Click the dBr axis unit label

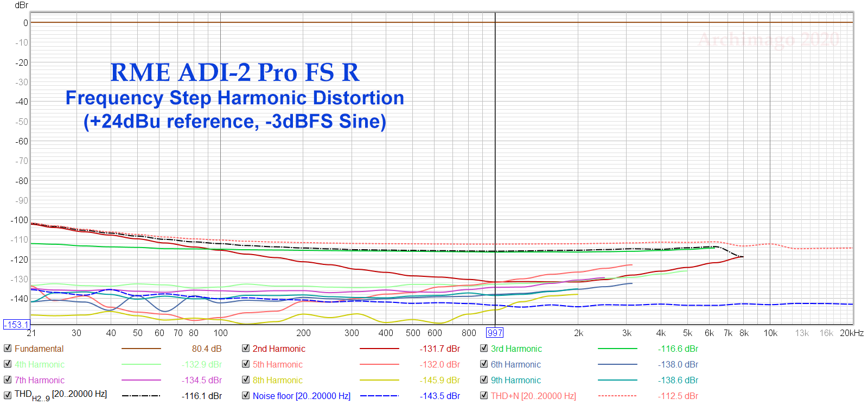tap(22, 5)
